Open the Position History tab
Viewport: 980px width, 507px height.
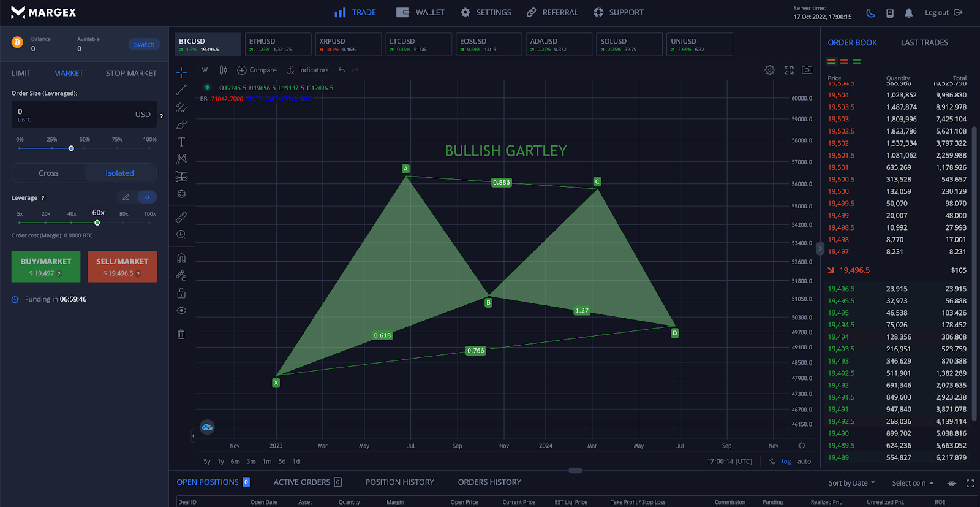399,482
